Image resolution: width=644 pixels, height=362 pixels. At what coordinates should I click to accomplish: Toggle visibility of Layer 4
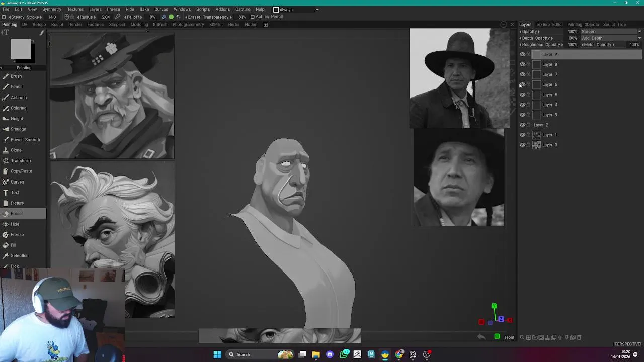coord(522,105)
